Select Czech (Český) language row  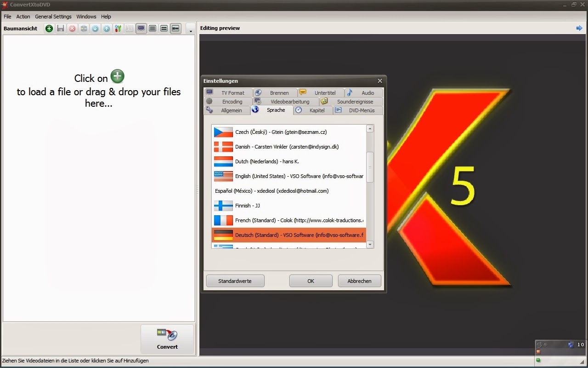tap(288, 132)
